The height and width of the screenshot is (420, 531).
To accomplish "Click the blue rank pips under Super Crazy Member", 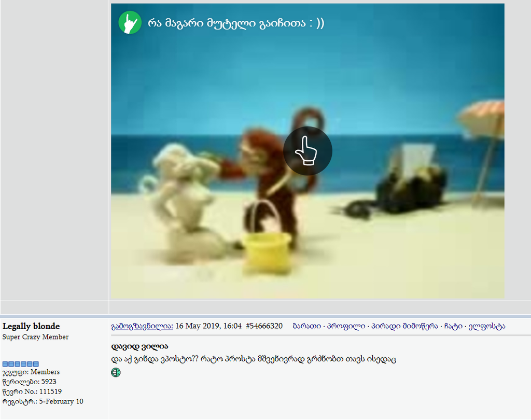I will point(21,364).
